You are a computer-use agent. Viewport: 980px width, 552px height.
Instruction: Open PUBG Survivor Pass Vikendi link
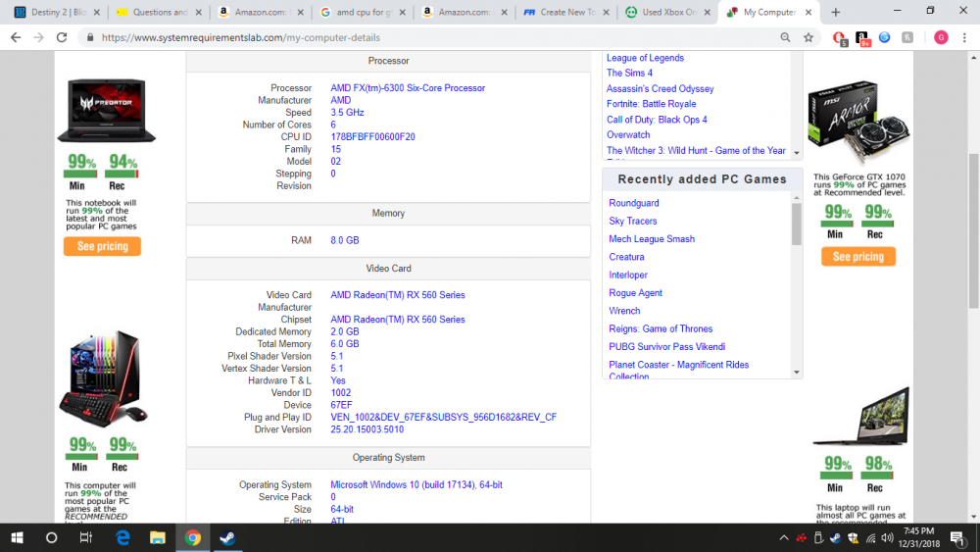click(x=666, y=347)
